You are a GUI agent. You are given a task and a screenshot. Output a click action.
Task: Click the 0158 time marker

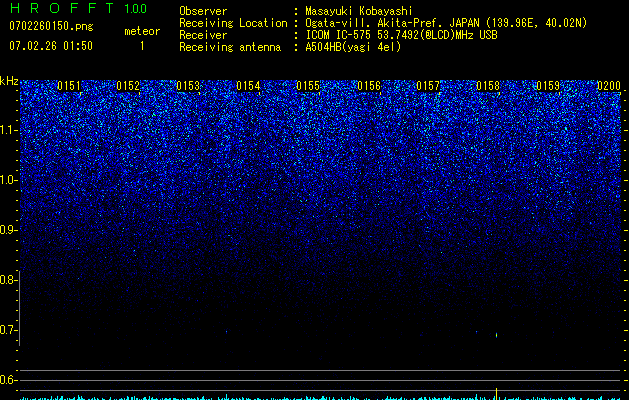click(x=488, y=86)
